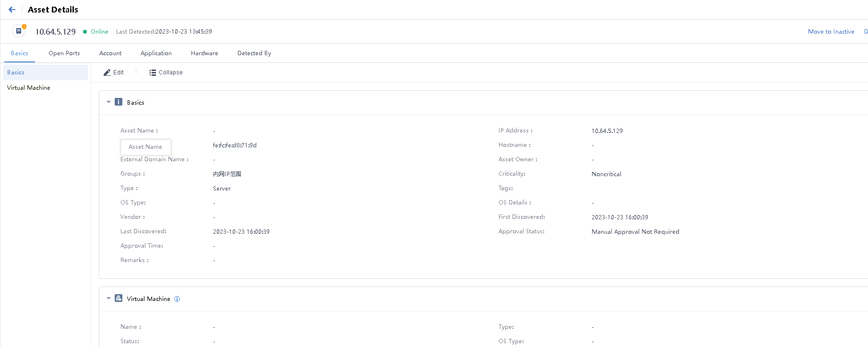868x347 pixels.
Task: Click the green Online status dot
Action: click(x=85, y=32)
